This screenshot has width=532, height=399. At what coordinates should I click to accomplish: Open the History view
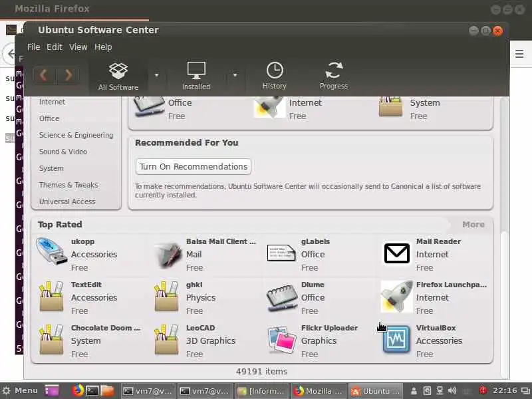coord(275,76)
